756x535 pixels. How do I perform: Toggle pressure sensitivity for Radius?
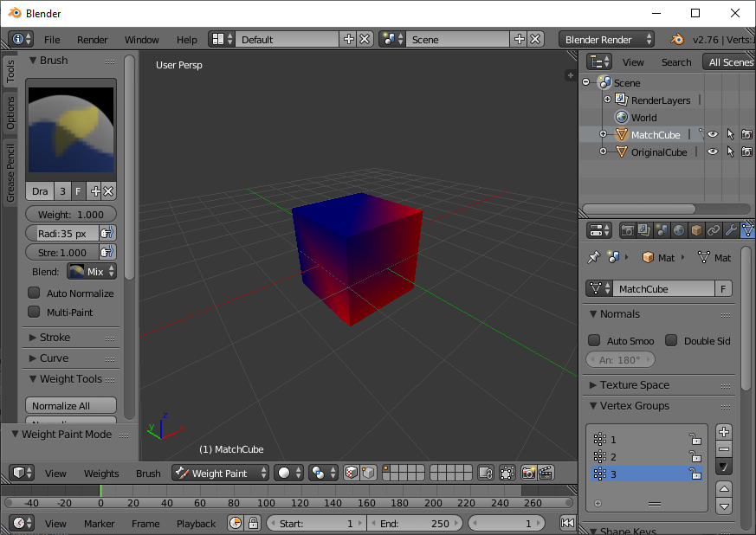coord(107,233)
